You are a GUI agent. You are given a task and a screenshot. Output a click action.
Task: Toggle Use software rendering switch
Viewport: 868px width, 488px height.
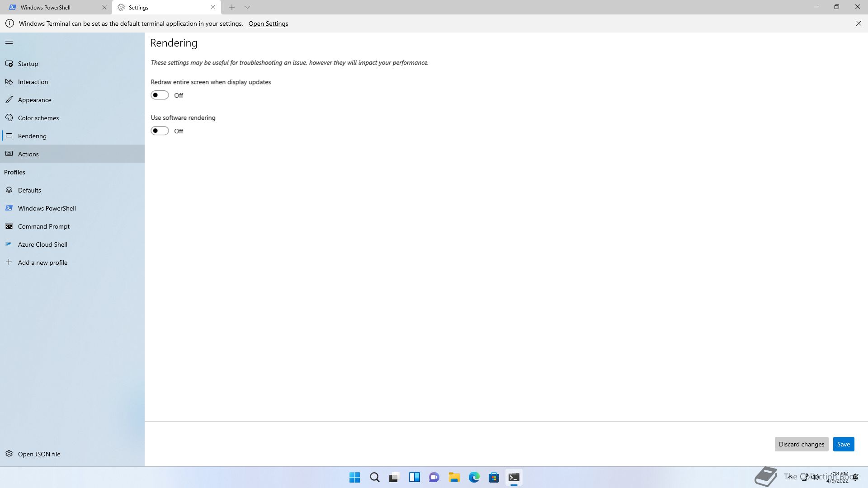coord(160,131)
